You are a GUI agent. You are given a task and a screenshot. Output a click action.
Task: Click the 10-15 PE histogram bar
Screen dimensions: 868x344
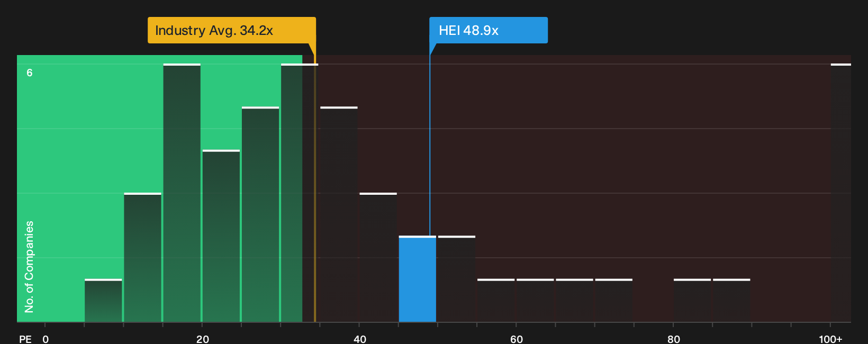pos(142,257)
